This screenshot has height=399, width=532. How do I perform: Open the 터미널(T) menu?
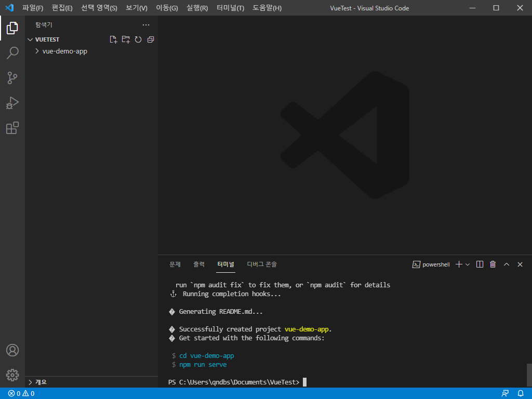click(x=230, y=8)
